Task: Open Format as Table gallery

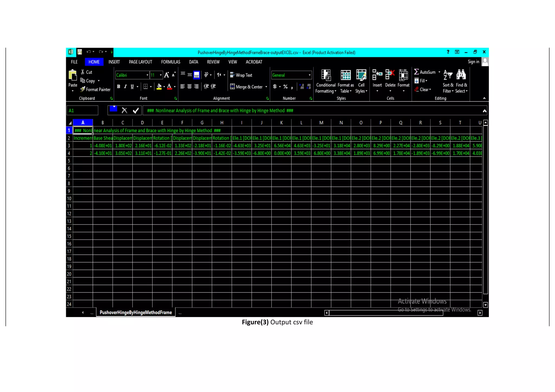Action: point(346,81)
